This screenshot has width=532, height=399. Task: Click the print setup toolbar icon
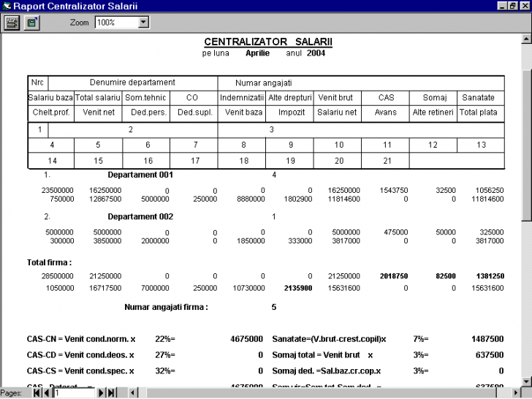coord(12,23)
